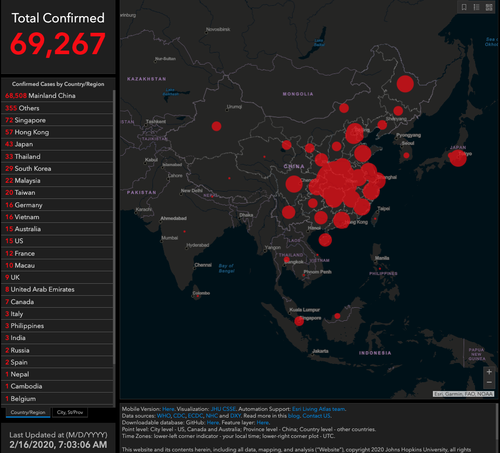Open the Esri Living Atlas team link
This screenshot has height=453, width=500.
click(x=318, y=409)
